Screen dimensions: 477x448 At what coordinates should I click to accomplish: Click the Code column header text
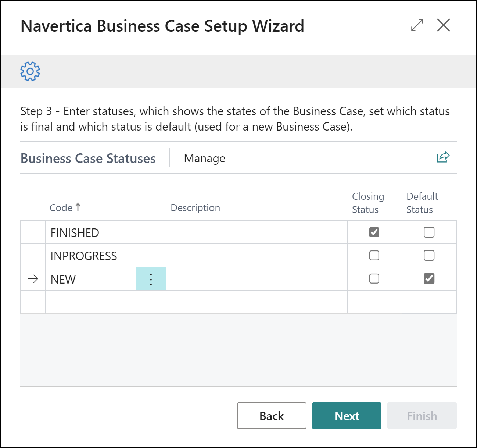coord(61,208)
